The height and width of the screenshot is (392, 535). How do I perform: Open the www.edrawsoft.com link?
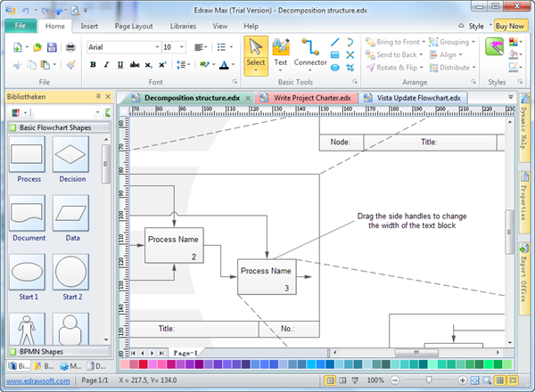coord(37,380)
